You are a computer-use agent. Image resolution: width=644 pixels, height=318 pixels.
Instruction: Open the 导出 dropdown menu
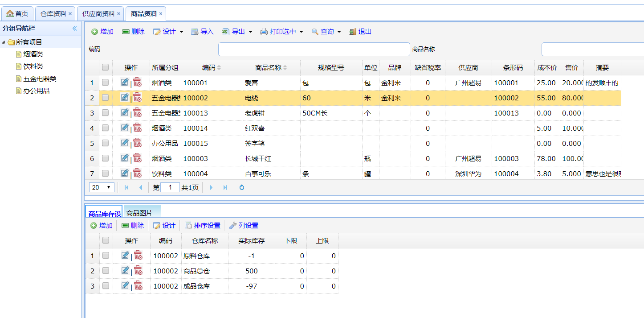238,32
